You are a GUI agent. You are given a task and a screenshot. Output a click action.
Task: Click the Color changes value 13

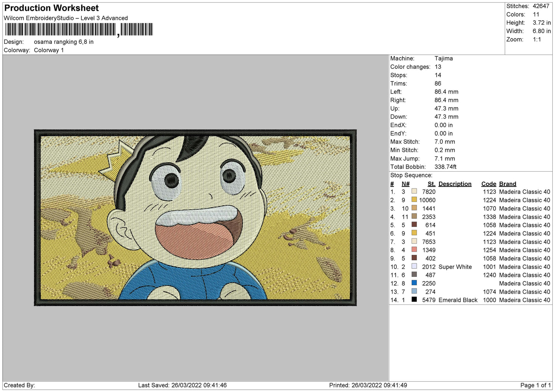pyautogui.click(x=438, y=67)
